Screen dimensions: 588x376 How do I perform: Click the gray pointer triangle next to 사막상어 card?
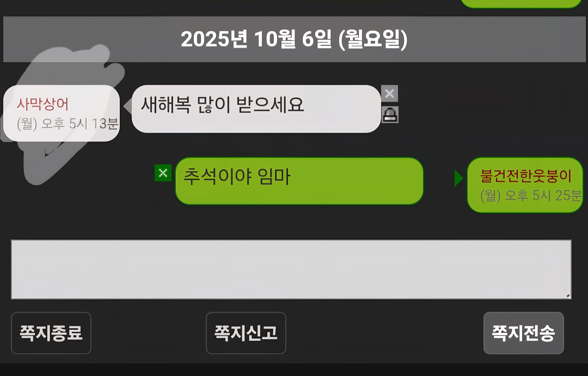pos(128,106)
